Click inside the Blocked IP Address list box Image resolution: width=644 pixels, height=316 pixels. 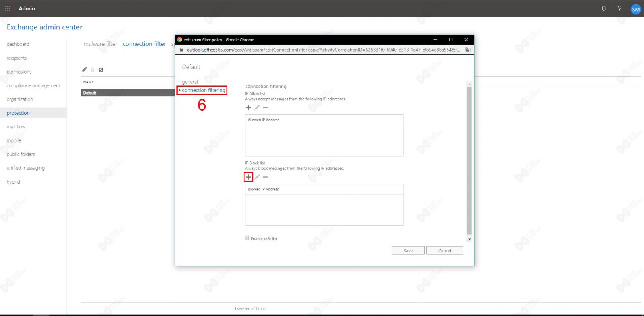pos(324,210)
